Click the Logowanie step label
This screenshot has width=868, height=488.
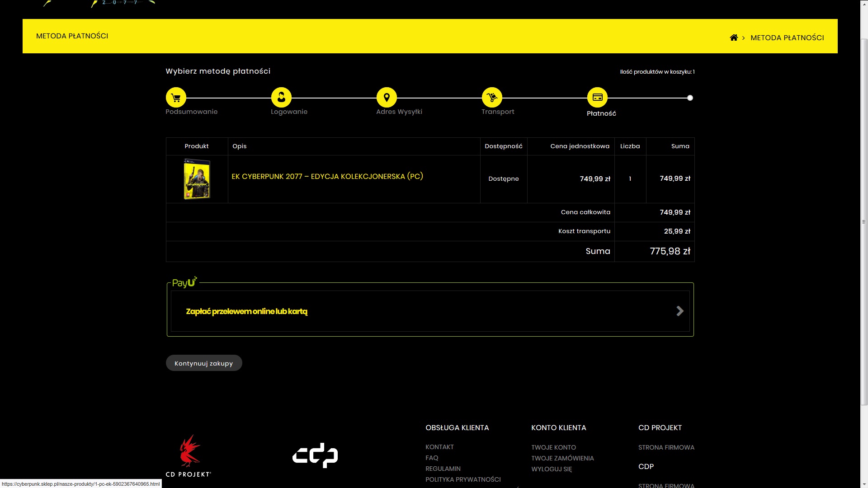coord(289,112)
